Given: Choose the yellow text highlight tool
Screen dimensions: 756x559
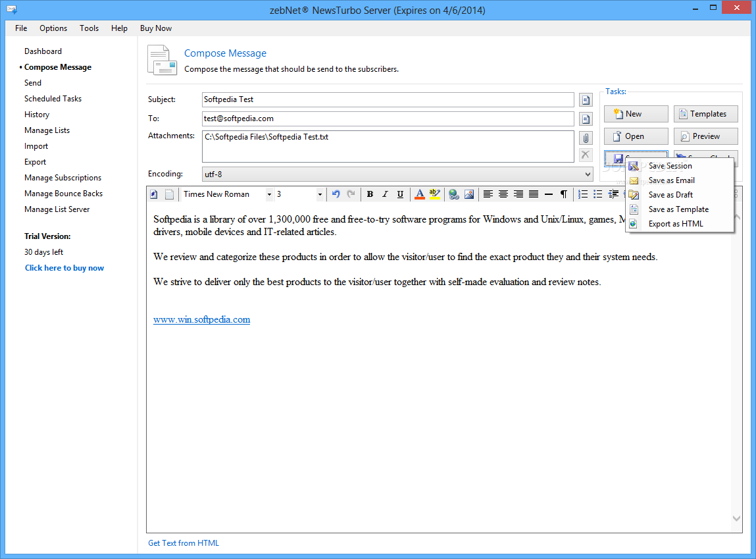Looking at the screenshot, I should [435, 194].
